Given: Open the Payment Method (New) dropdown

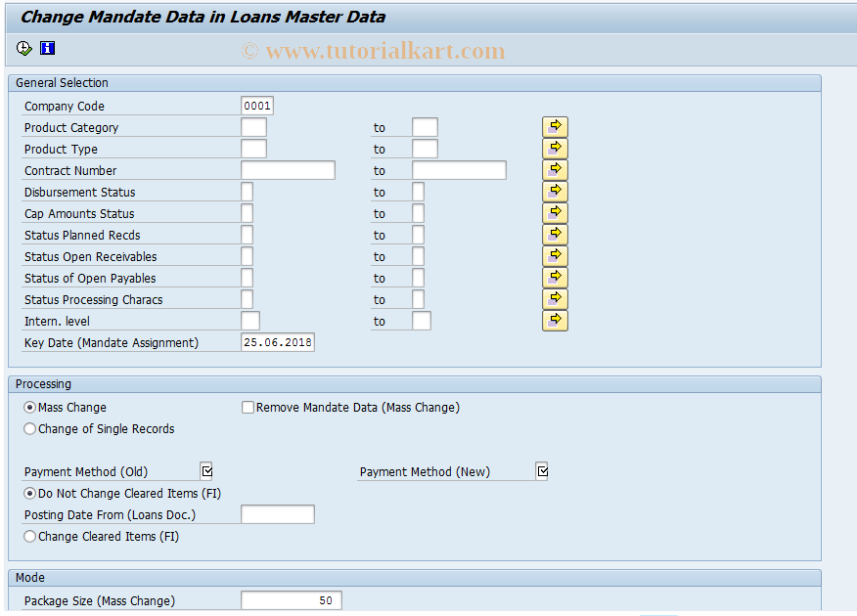Looking at the screenshot, I should [x=542, y=470].
